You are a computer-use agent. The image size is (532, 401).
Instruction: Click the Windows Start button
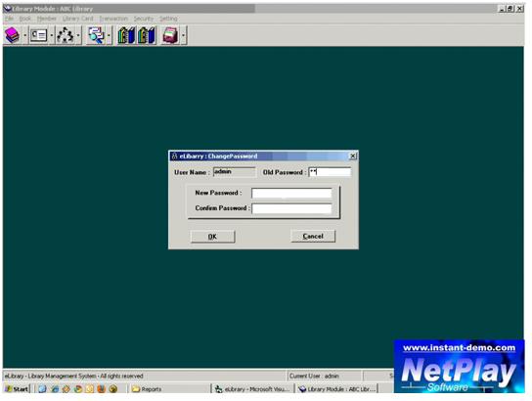click(x=17, y=389)
